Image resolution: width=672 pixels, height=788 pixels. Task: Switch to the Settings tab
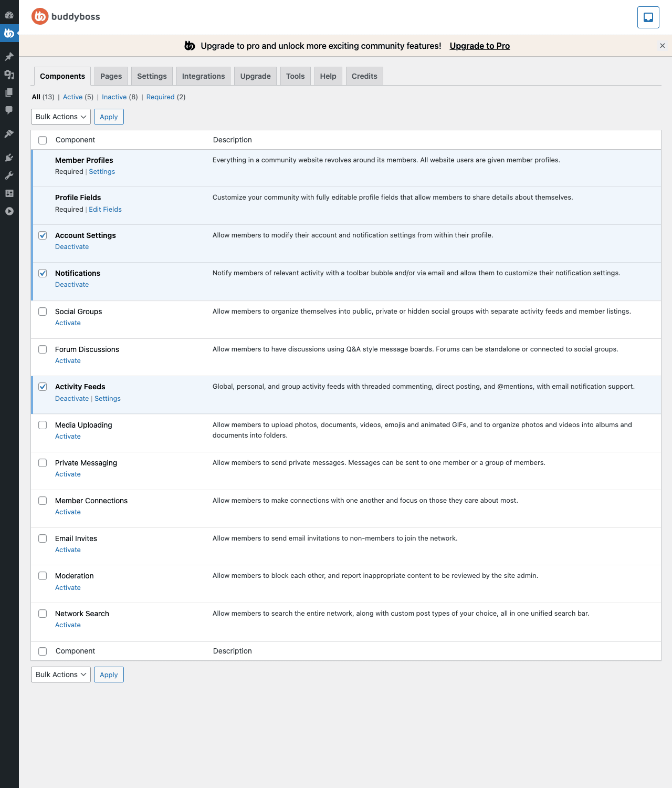[152, 76]
